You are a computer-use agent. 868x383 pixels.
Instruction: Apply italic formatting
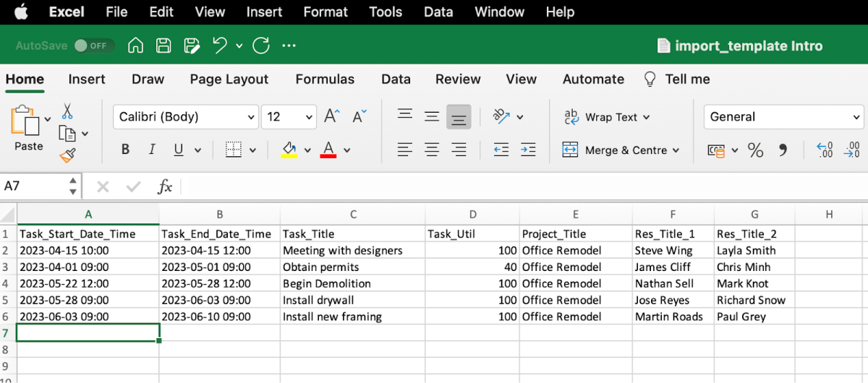pos(152,150)
